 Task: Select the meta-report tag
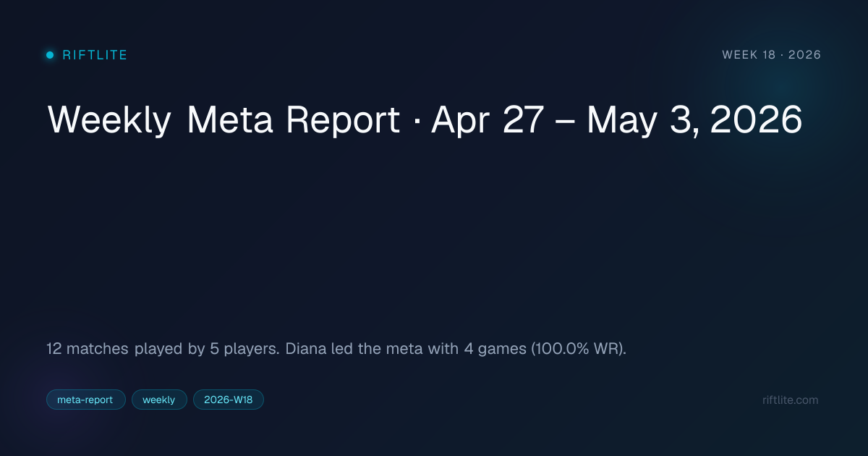[x=85, y=400]
